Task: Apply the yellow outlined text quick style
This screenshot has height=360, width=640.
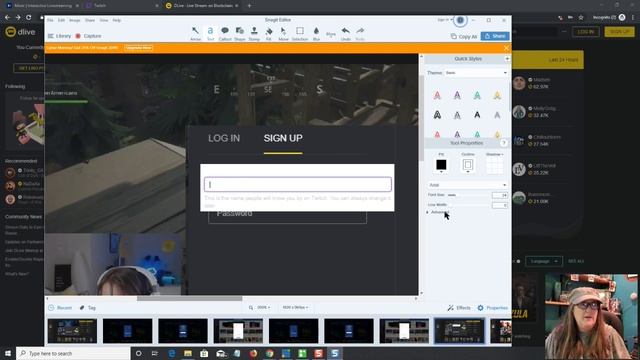Action: click(497, 96)
